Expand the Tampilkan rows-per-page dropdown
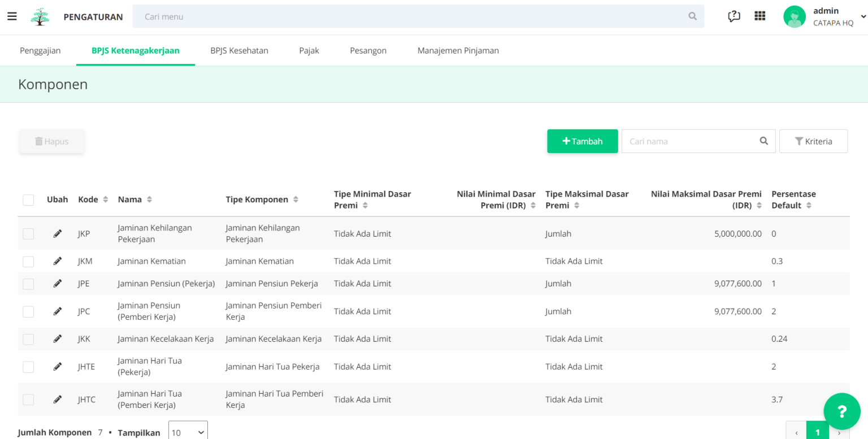The height and width of the screenshot is (439, 868). [x=188, y=432]
